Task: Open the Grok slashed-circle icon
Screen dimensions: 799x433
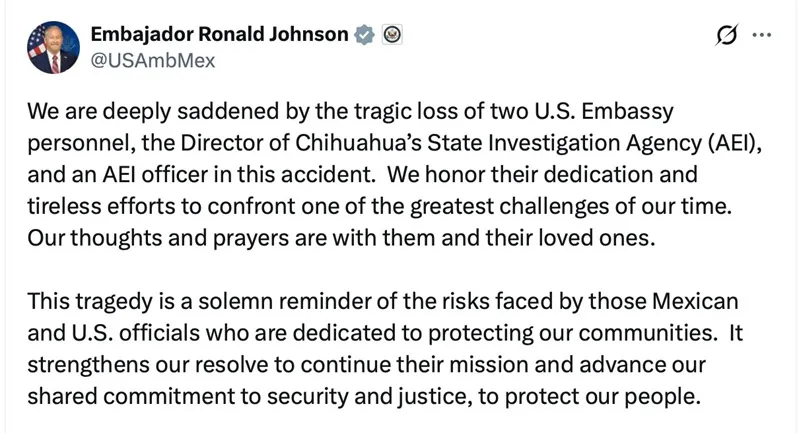Action: pos(727,35)
